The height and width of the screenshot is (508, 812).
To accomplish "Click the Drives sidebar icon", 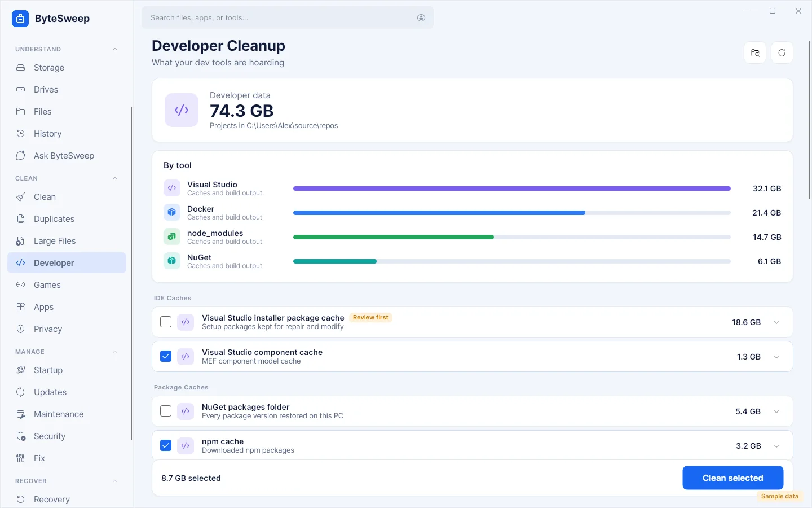I will [21, 90].
